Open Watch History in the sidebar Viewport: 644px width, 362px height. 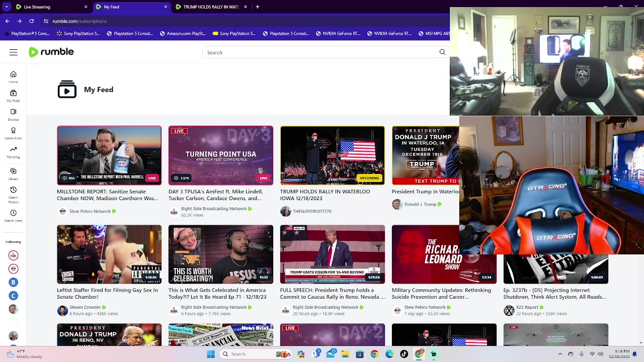pos(14,194)
